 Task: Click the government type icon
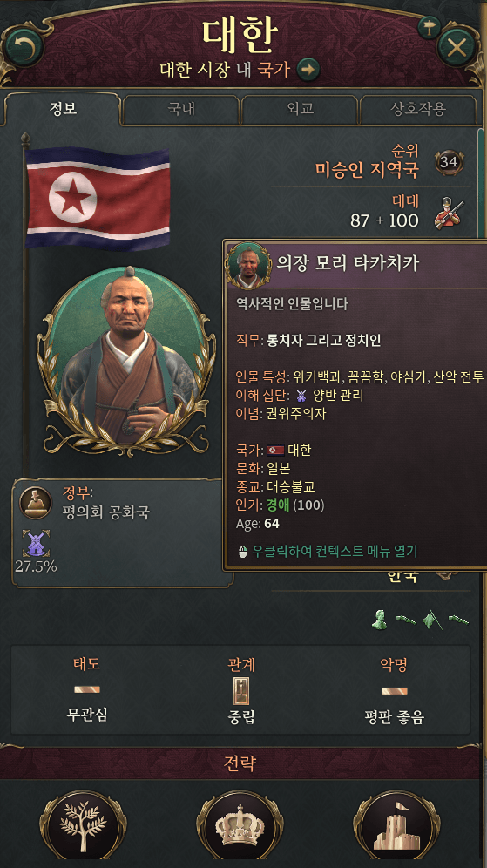point(36,503)
